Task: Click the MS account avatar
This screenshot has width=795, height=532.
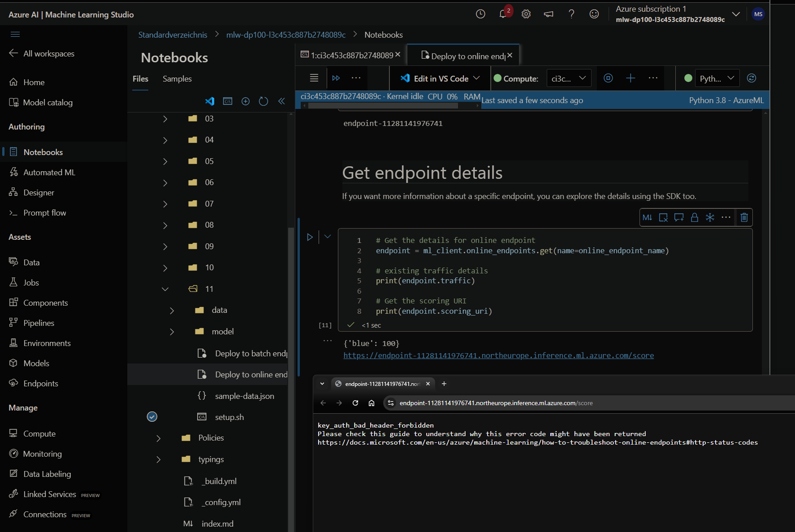Action: click(x=758, y=14)
